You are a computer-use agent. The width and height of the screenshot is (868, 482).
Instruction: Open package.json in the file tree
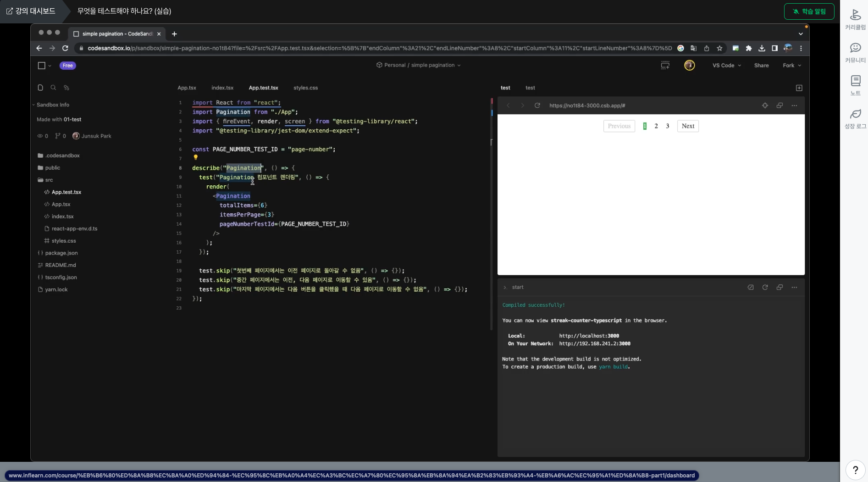point(57,253)
